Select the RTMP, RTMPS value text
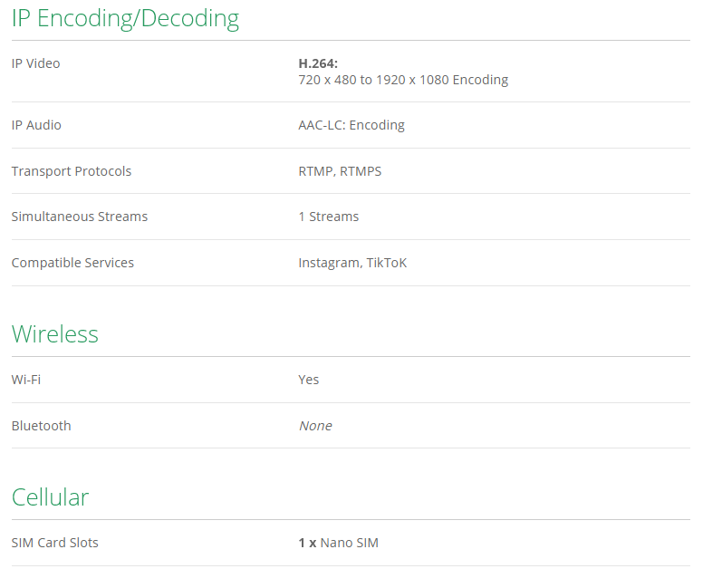Screen dimensions: 703x588 click(340, 171)
